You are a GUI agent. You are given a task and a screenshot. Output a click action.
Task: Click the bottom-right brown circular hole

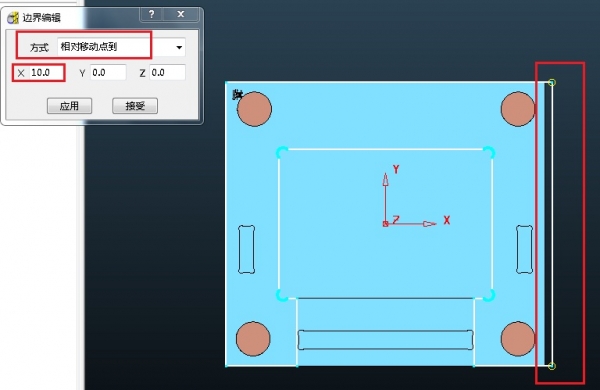[x=518, y=339]
